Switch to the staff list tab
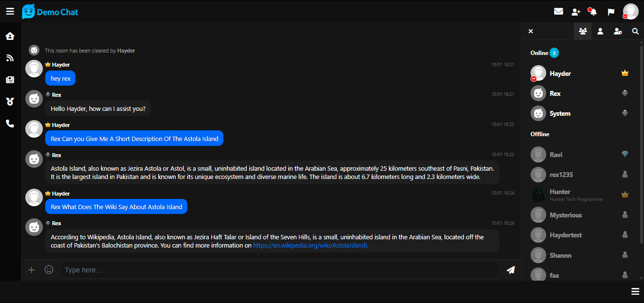Viewport: 644px width, 303px height. point(618,31)
